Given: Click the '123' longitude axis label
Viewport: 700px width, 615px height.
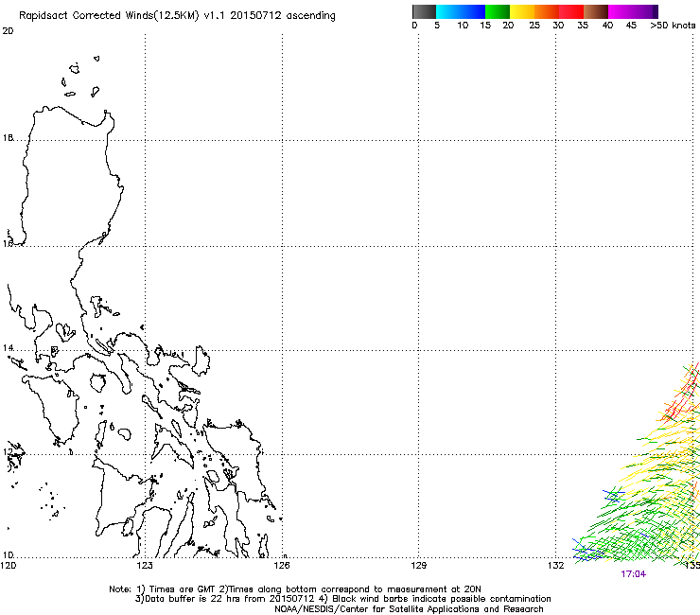Looking at the screenshot, I should click(x=145, y=566).
